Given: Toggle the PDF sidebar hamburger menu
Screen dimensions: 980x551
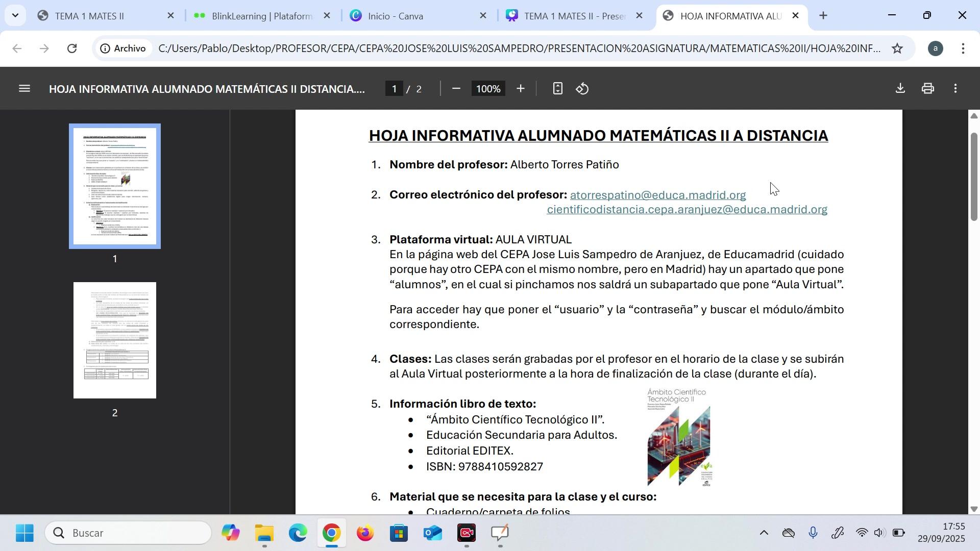Looking at the screenshot, I should pyautogui.click(x=24, y=89).
